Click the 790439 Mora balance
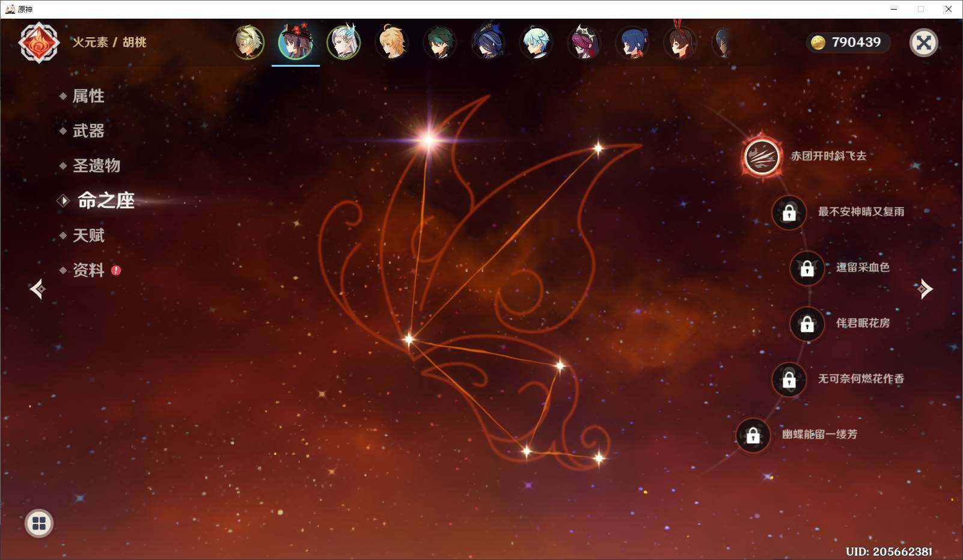 pos(856,42)
